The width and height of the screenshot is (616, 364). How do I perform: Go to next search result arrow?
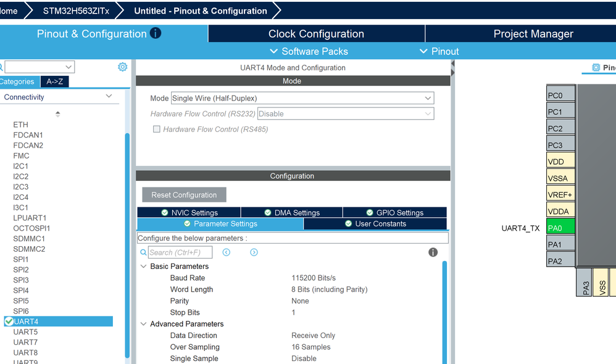point(254,252)
